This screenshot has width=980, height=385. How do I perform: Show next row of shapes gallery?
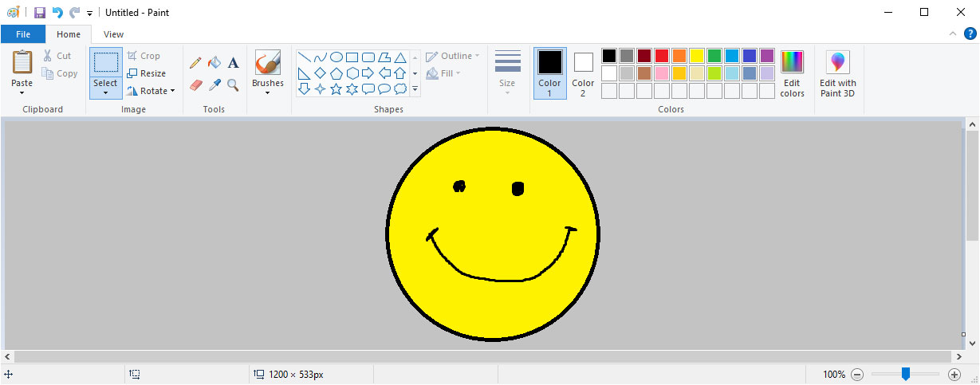pyautogui.click(x=415, y=73)
